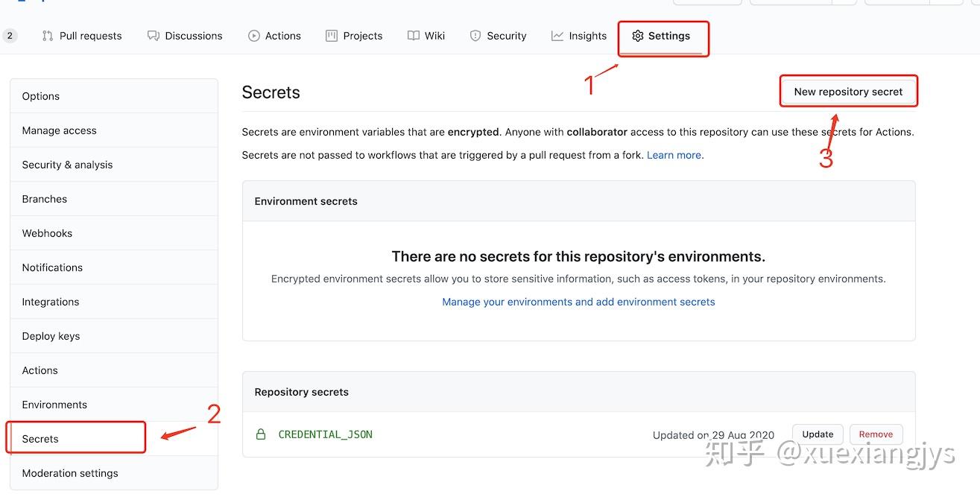
Task: Open the Pull requests tab
Action: [82, 36]
